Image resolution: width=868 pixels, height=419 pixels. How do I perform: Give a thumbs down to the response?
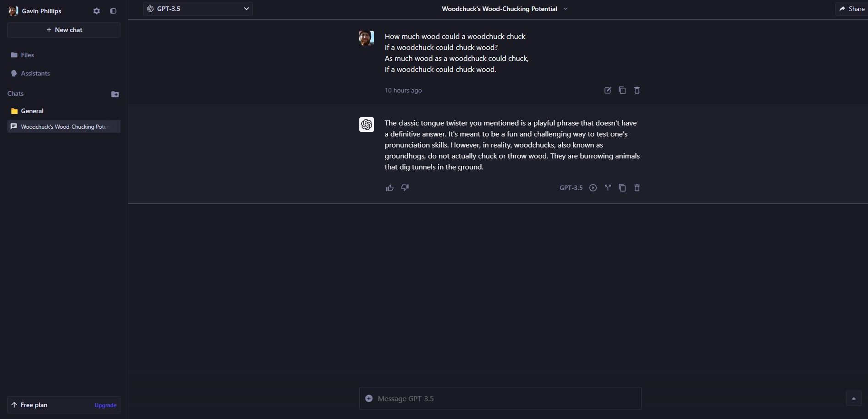(x=404, y=188)
